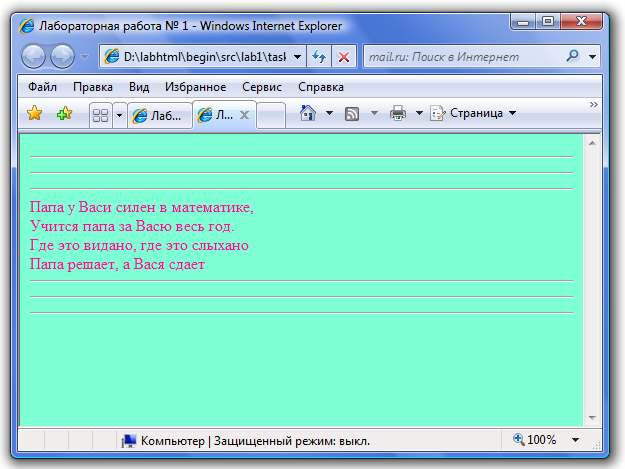Close the Internet Explorer window
The height and width of the screenshot is (469, 625).
click(582, 22)
